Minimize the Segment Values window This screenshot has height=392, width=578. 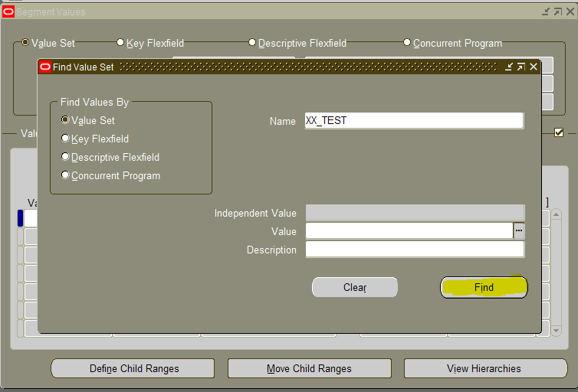pos(546,11)
